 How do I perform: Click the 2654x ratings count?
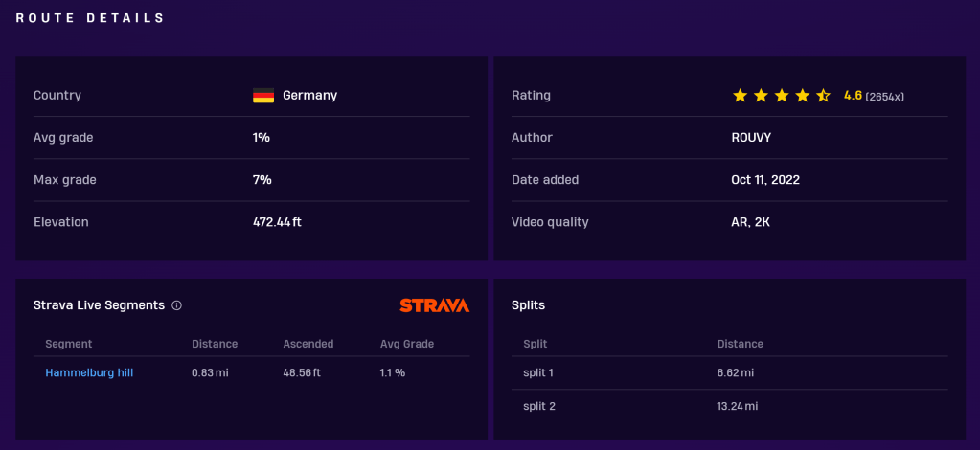point(885,97)
